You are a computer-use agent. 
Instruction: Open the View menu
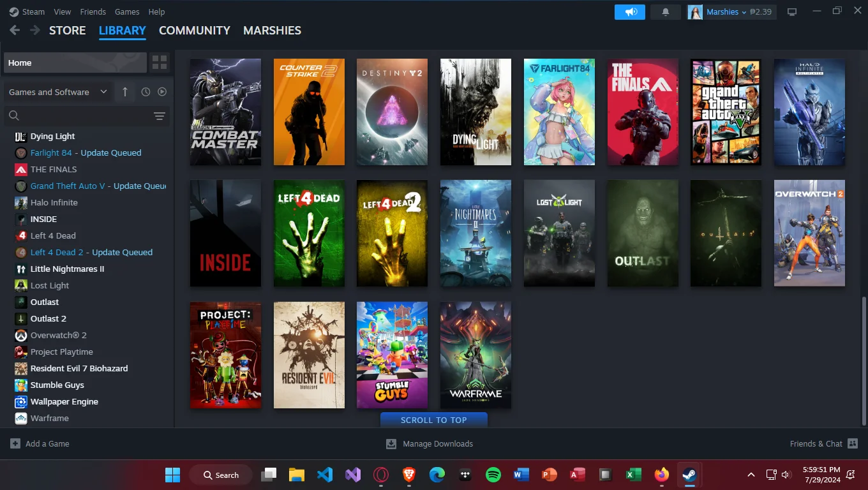(63, 11)
